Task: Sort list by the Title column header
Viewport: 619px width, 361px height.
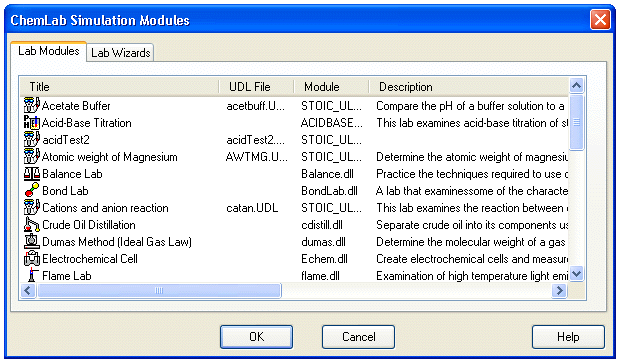Action: (x=120, y=87)
